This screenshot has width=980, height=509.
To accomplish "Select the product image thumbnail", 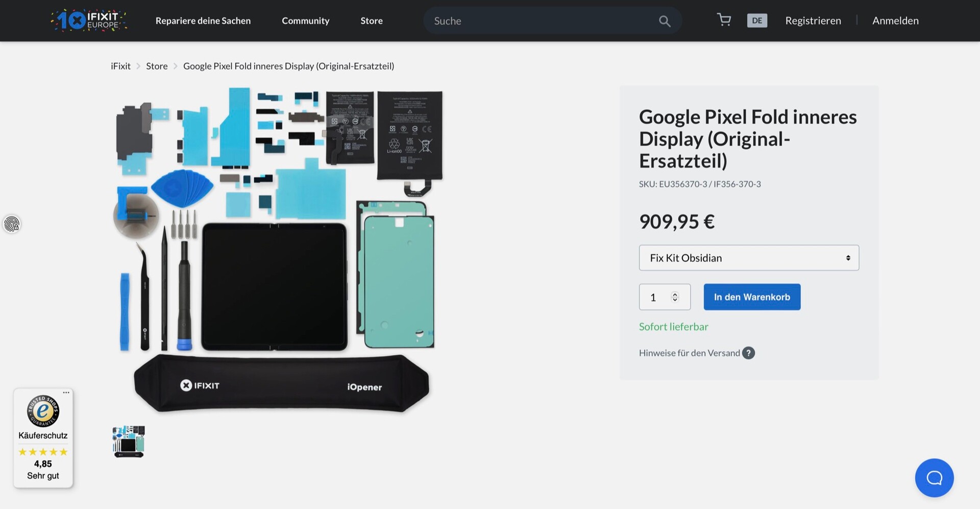I will pos(129,442).
